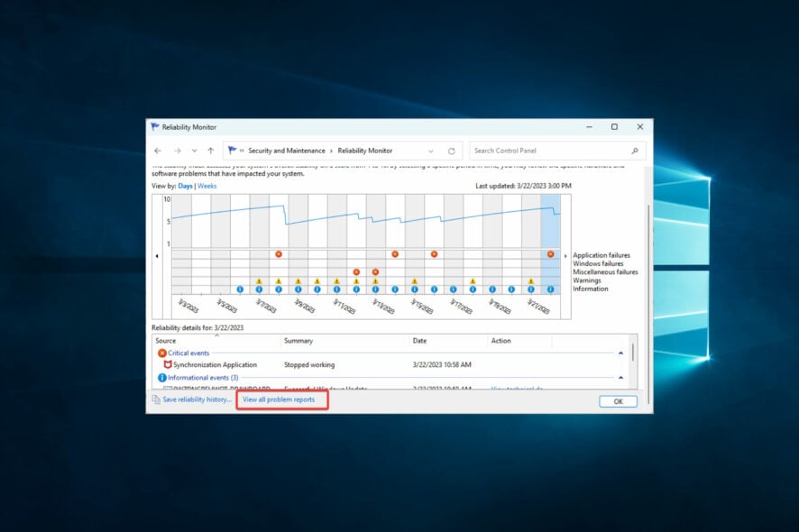Screen dimensions: 799x532
Task: Select application failure icon on 3/16/2023
Action: tap(434, 253)
